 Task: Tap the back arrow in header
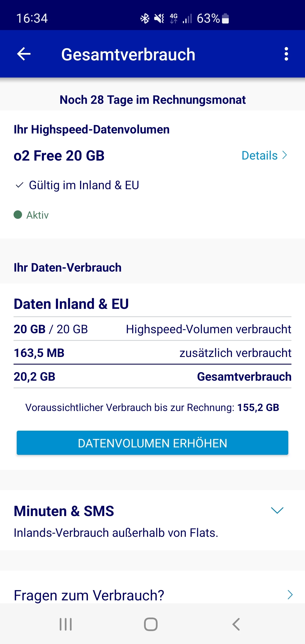click(24, 54)
